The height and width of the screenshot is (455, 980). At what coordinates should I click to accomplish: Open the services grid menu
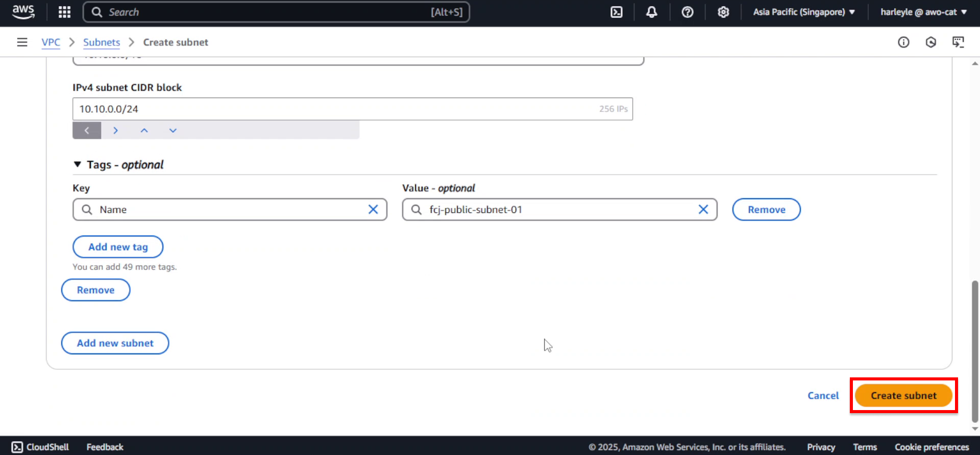pyautogui.click(x=64, y=12)
